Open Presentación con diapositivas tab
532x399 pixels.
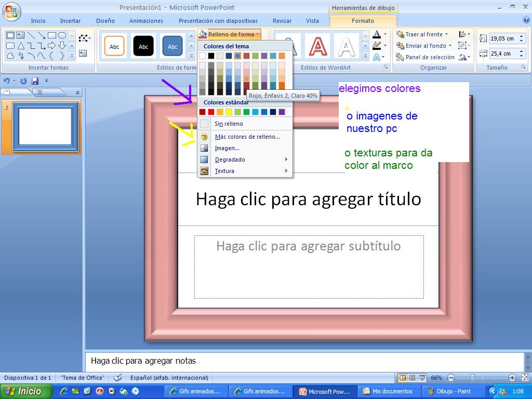(x=218, y=21)
